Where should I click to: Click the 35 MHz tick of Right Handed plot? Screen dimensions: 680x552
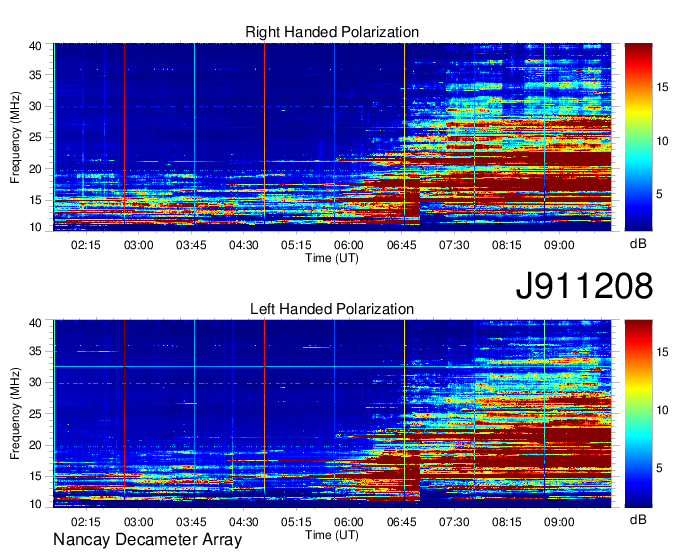[35, 75]
